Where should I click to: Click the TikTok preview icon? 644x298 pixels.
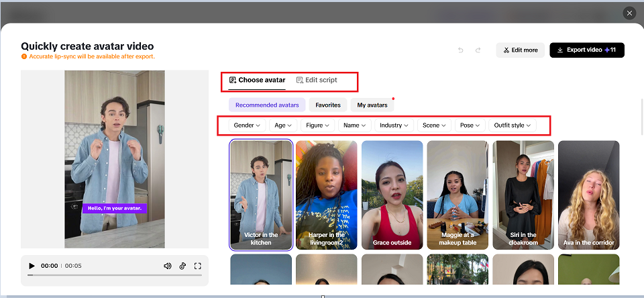182,266
